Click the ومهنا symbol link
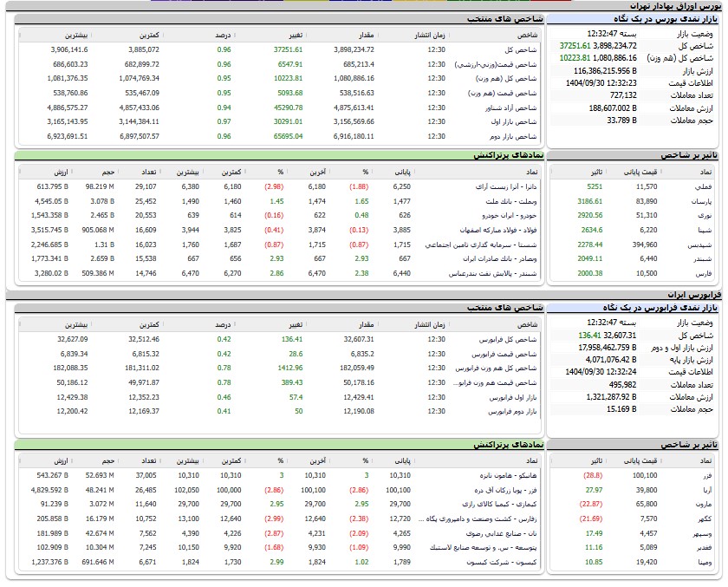 tap(703, 561)
